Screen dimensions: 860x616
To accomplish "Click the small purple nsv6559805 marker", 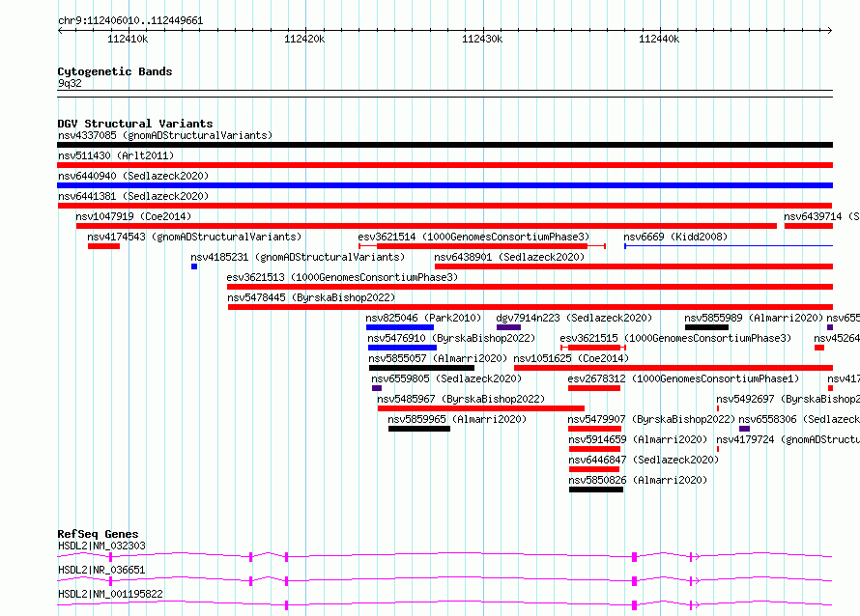I will click(x=377, y=388).
